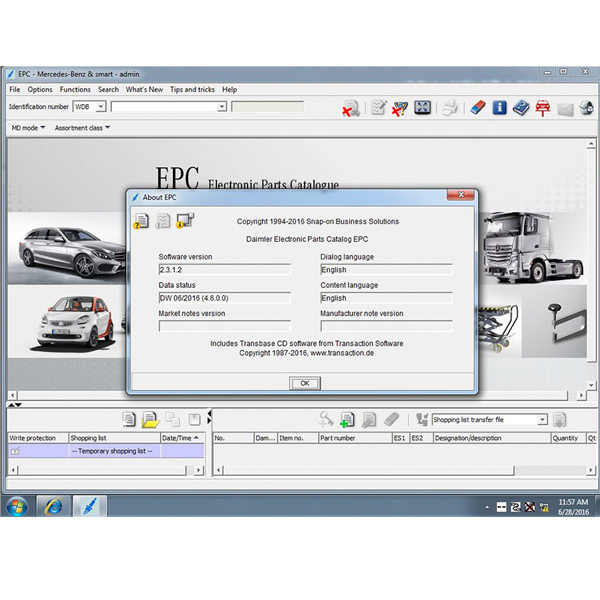Click the Part number column header

point(355,438)
